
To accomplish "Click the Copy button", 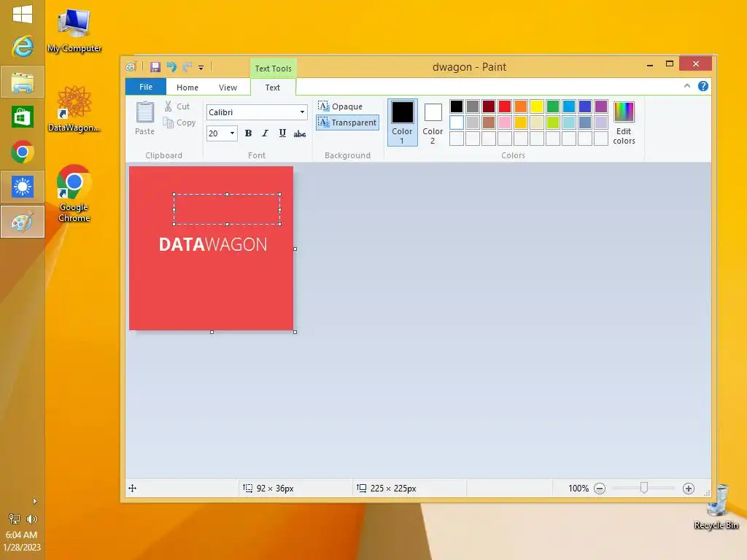I will pyautogui.click(x=179, y=122).
